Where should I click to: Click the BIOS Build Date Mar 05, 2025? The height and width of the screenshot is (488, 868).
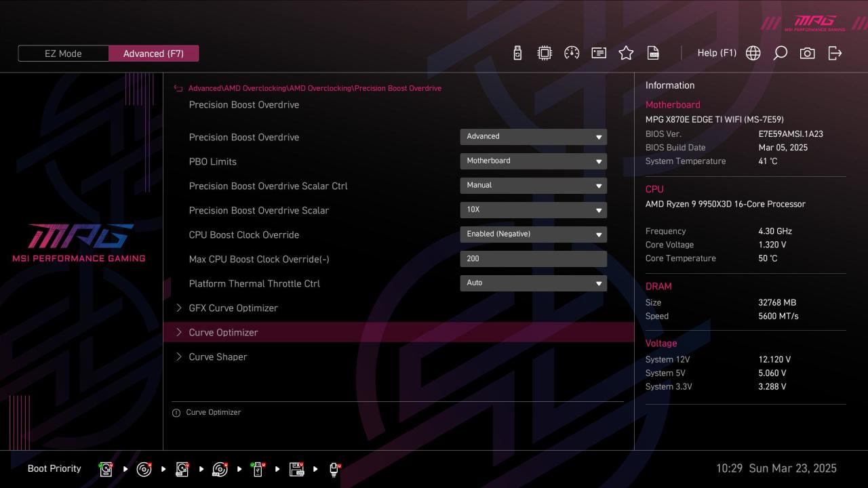coord(783,148)
